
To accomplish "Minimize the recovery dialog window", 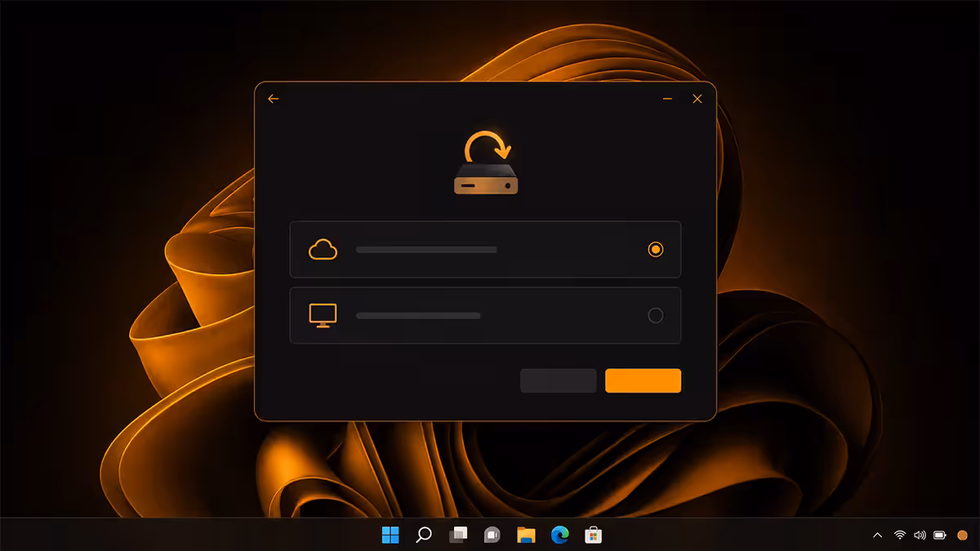I will click(667, 99).
